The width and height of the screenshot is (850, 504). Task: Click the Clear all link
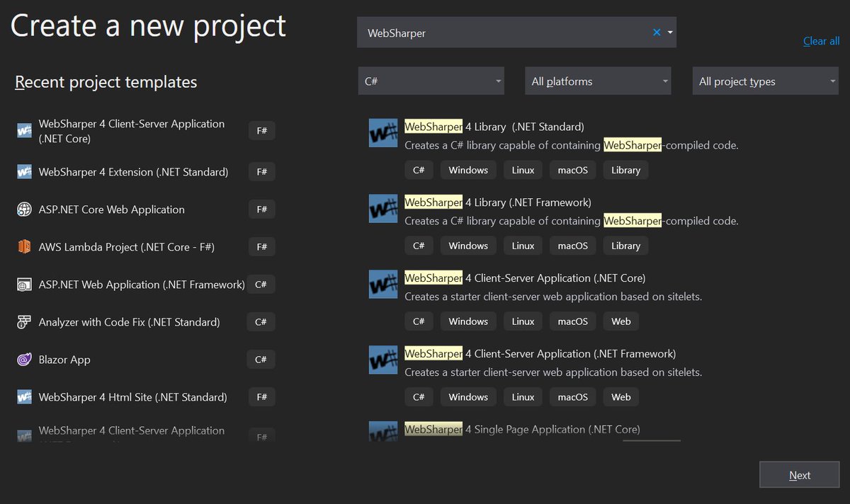point(820,41)
